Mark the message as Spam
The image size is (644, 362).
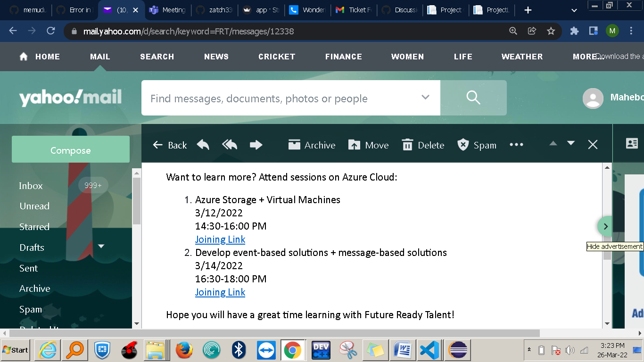pyautogui.click(x=477, y=145)
